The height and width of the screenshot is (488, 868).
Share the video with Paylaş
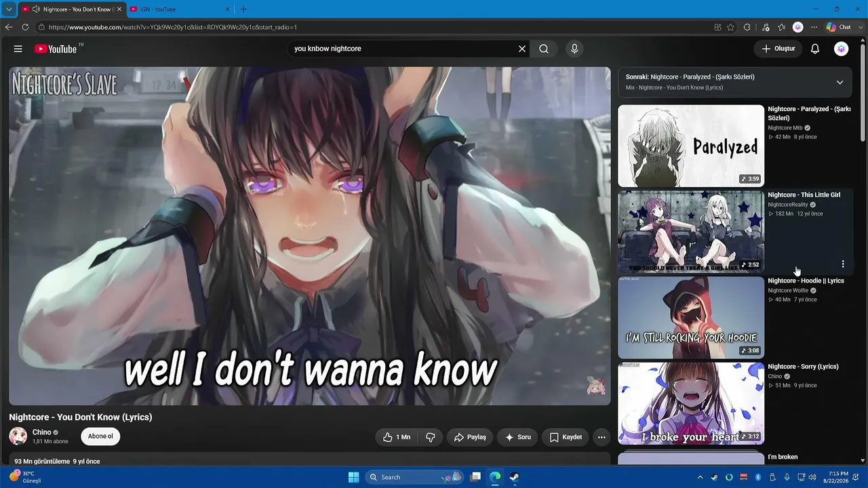point(469,437)
